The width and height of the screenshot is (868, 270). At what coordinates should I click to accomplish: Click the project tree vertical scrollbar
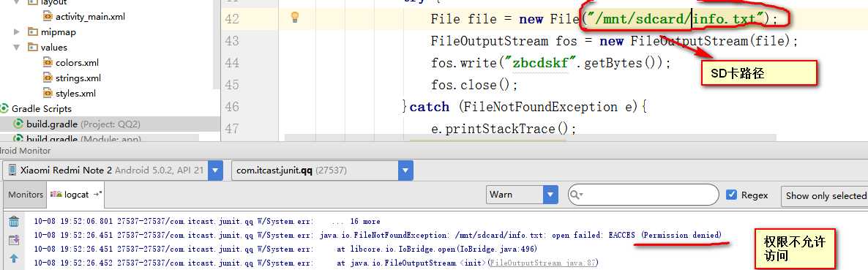click(x=217, y=44)
